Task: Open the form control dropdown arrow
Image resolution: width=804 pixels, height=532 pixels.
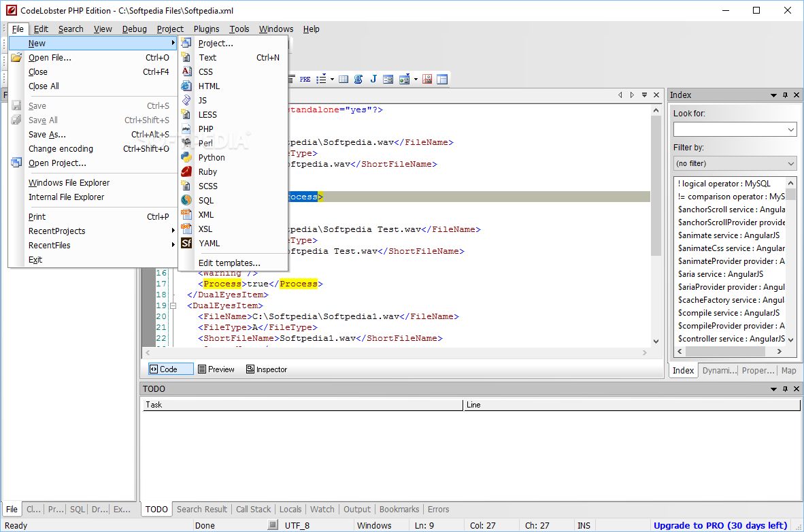Action: tap(416, 79)
